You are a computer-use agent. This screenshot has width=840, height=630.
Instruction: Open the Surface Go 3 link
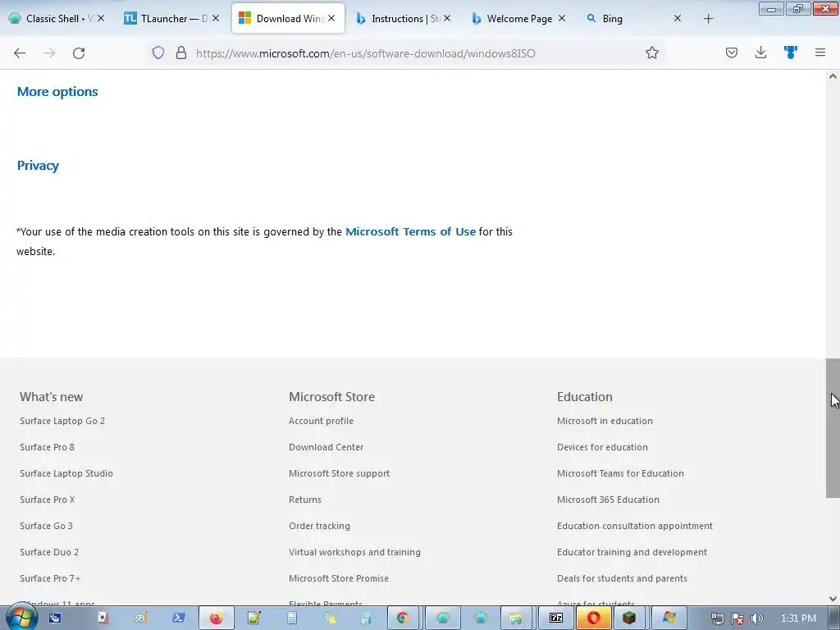click(x=46, y=526)
